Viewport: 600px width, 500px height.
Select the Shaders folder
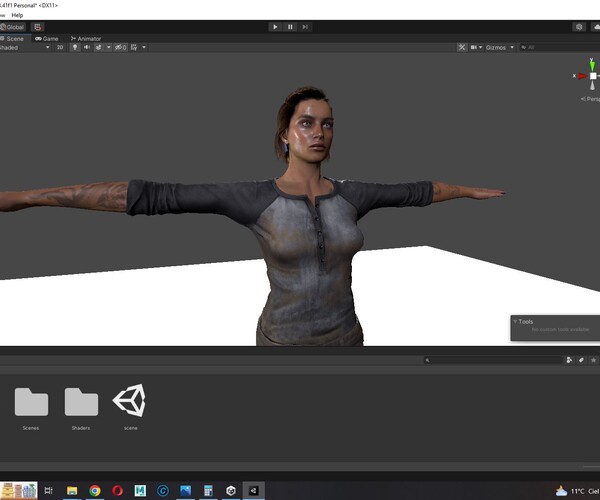81,409
